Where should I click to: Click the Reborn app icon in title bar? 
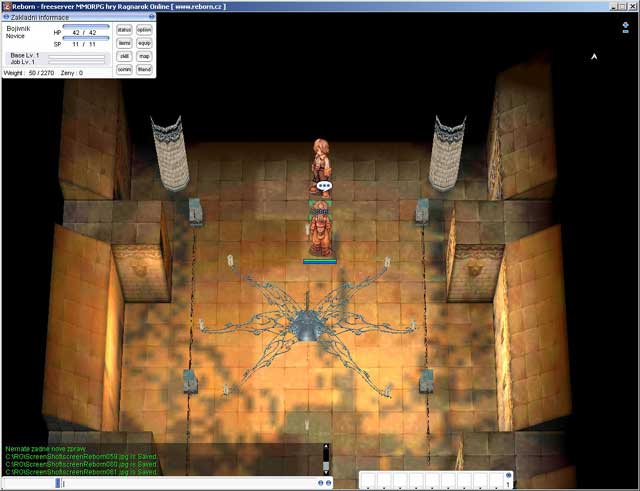pos(7,5)
